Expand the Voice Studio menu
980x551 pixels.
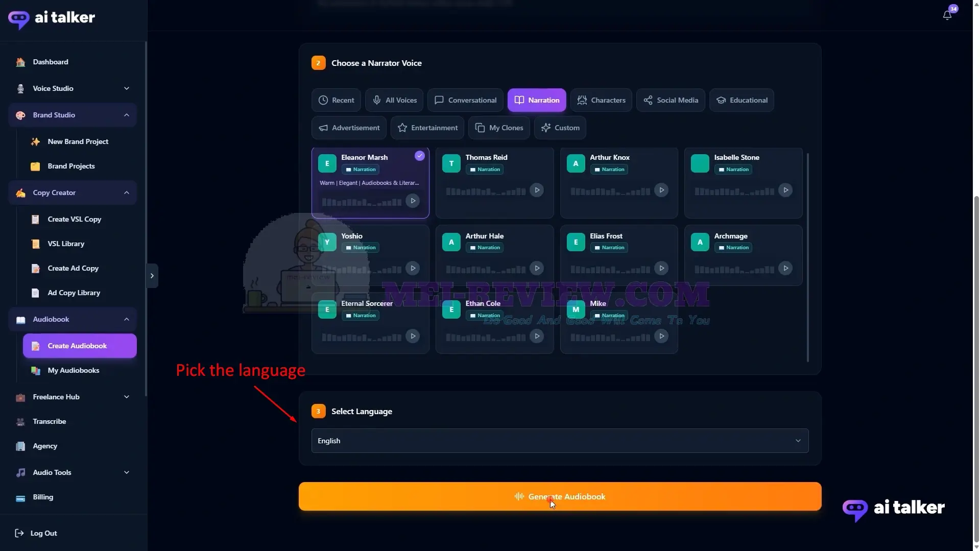click(73, 88)
